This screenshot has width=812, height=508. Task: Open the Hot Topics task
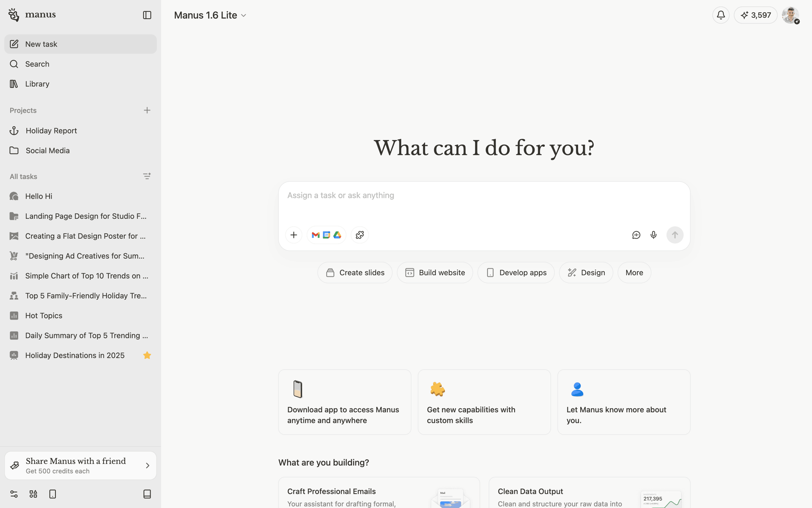[80, 315]
